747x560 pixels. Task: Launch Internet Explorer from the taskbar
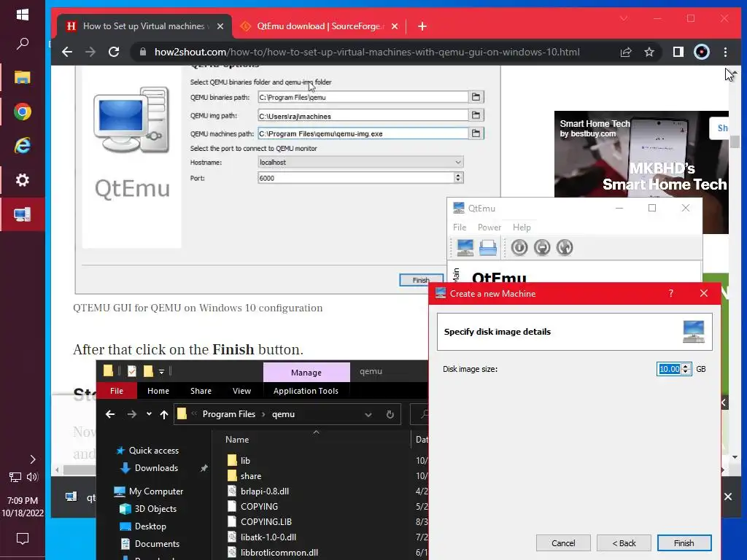(x=23, y=145)
